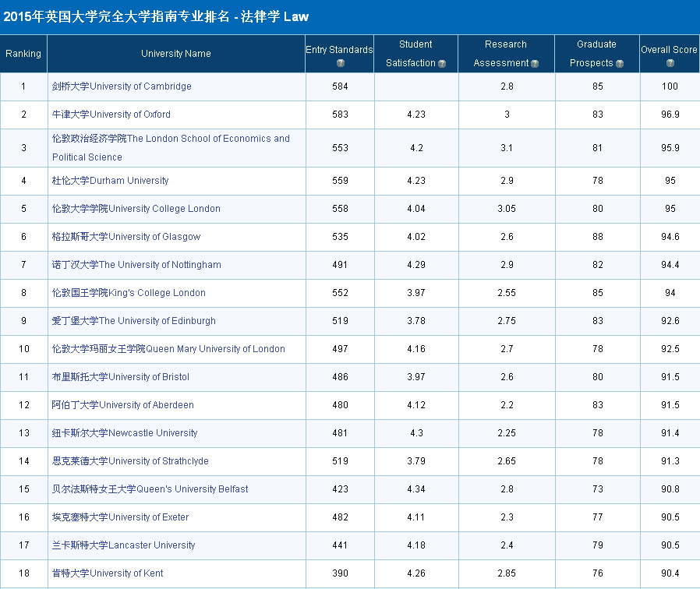Image resolution: width=700 pixels, height=589 pixels.
Task: Select The University of Nottingham link
Action: click(136, 265)
